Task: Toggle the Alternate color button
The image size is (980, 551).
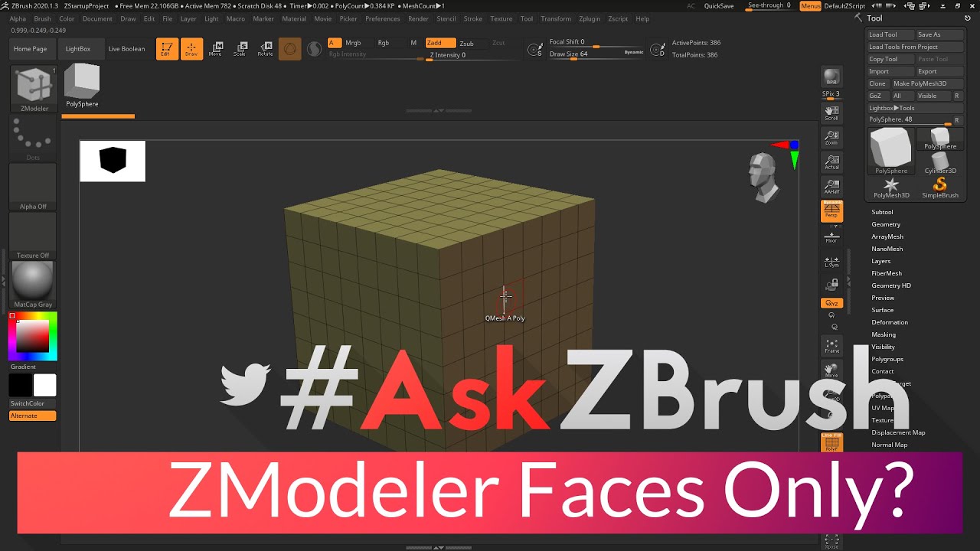Action: [33, 416]
